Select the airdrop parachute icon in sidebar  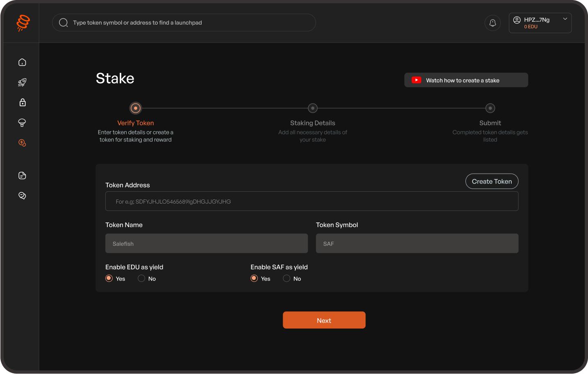[x=22, y=122]
